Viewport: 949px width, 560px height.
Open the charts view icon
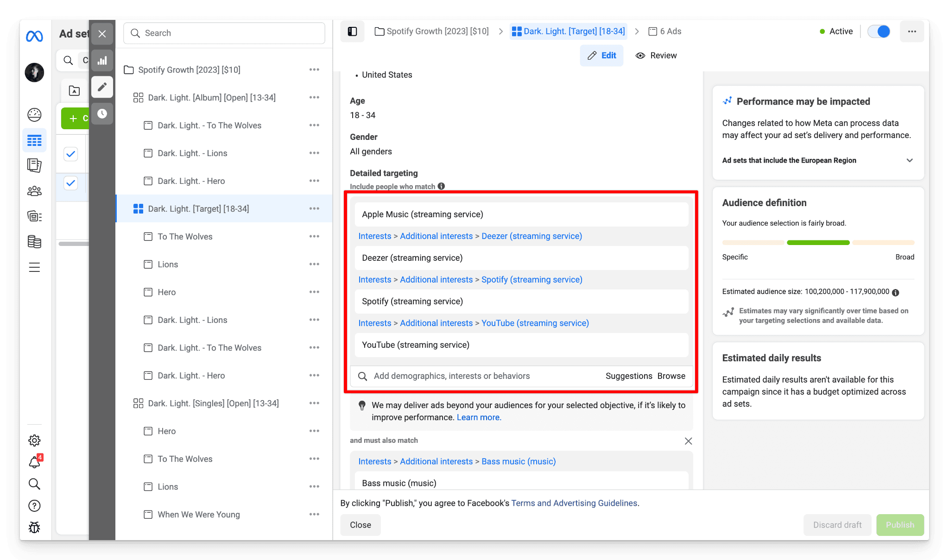102,61
